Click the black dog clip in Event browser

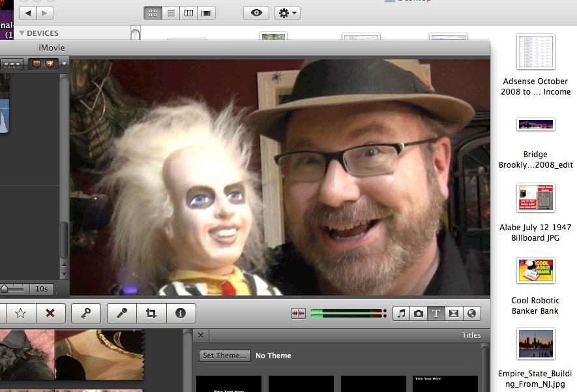coord(27,354)
